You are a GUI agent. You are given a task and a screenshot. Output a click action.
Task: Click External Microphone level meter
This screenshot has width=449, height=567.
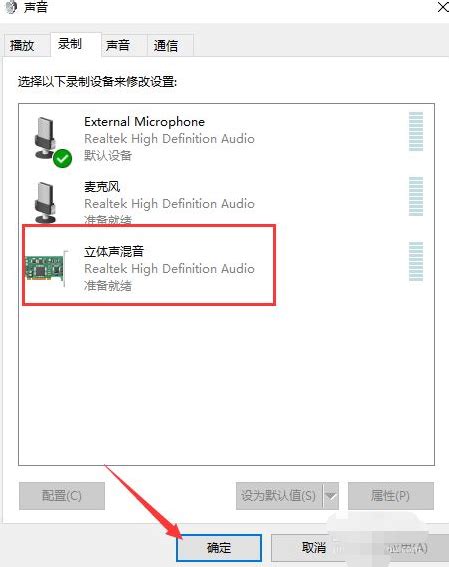point(416,131)
